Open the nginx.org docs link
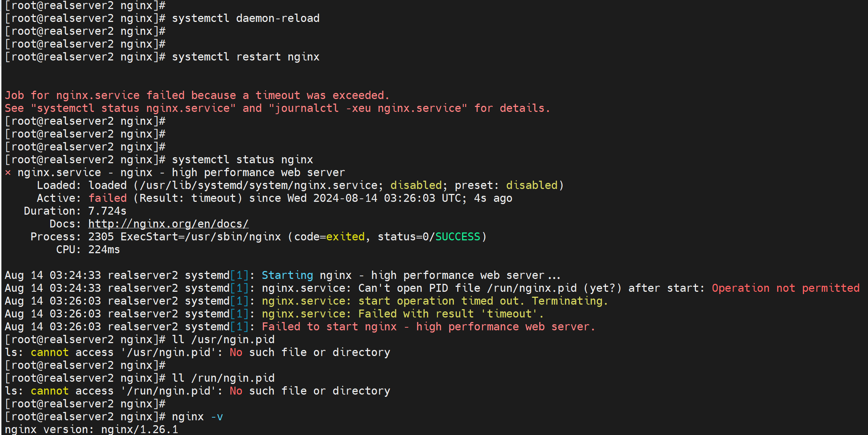The image size is (868, 435). [x=168, y=224]
